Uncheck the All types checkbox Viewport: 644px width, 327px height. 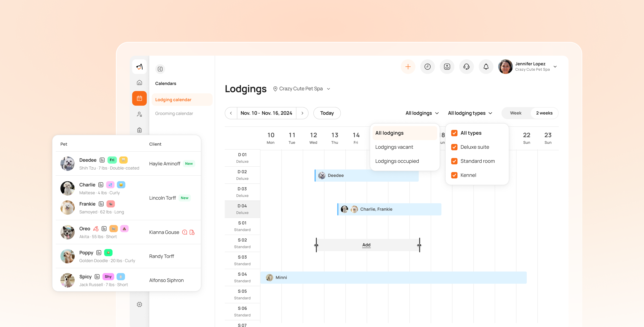tap(454, 133)
